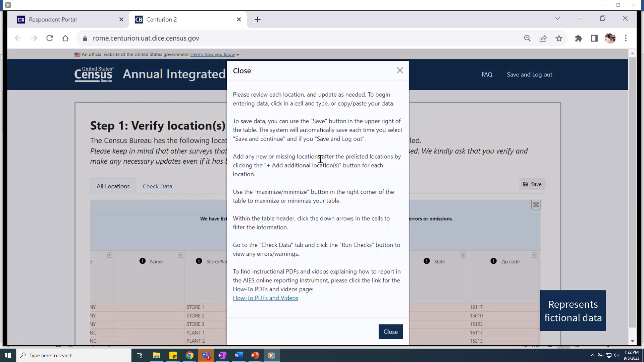Open PowerPoint from the taskbar
The image size is (644, 362).
255,355
